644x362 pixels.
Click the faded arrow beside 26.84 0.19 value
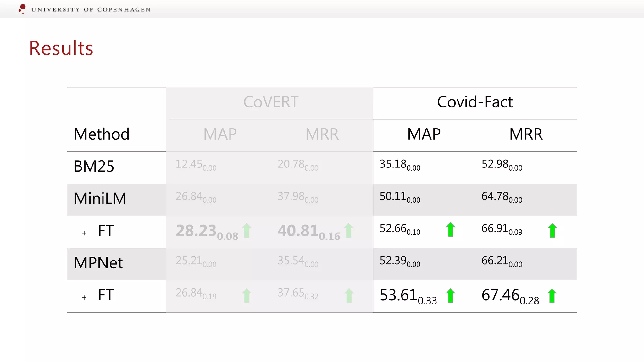coord(247,296)
